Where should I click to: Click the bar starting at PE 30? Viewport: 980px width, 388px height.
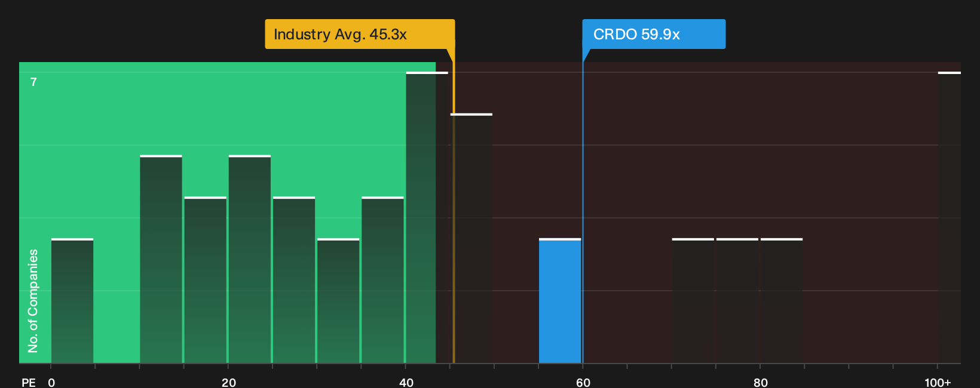click(338, 301)
